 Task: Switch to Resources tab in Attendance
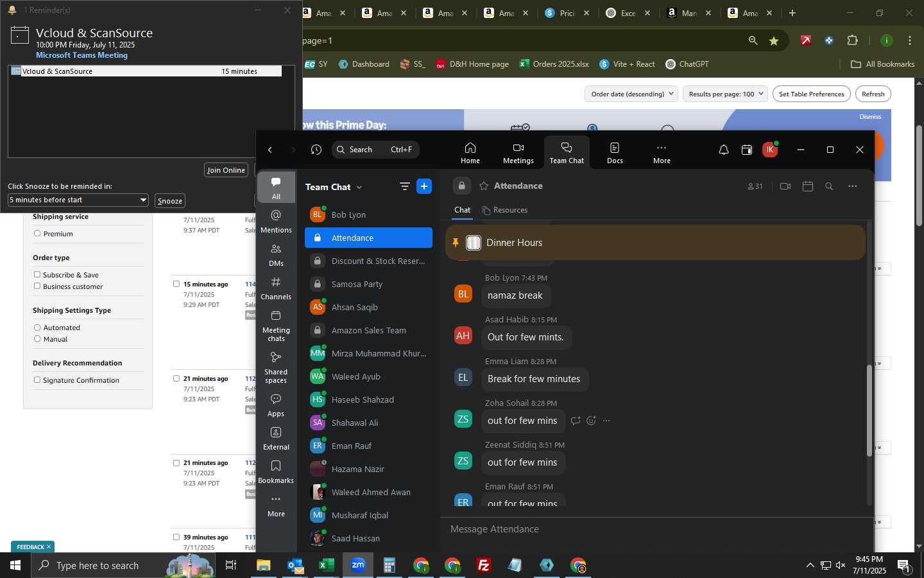[504, 210]
